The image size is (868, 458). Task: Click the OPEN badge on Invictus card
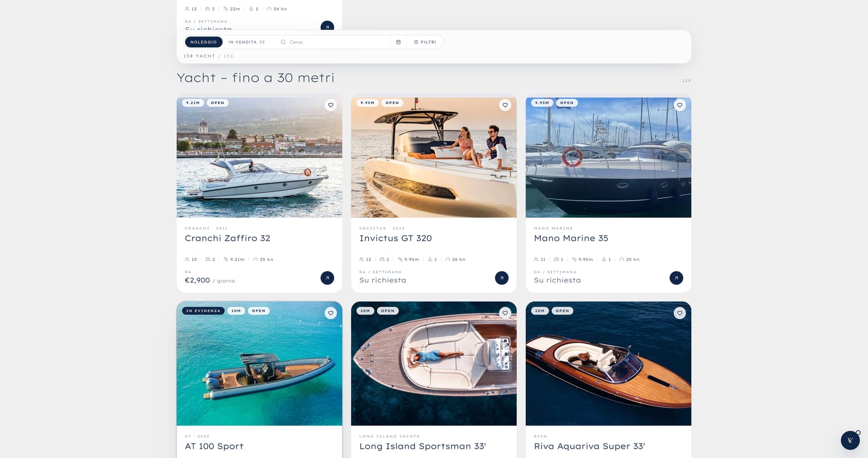(x=392, y=103)
